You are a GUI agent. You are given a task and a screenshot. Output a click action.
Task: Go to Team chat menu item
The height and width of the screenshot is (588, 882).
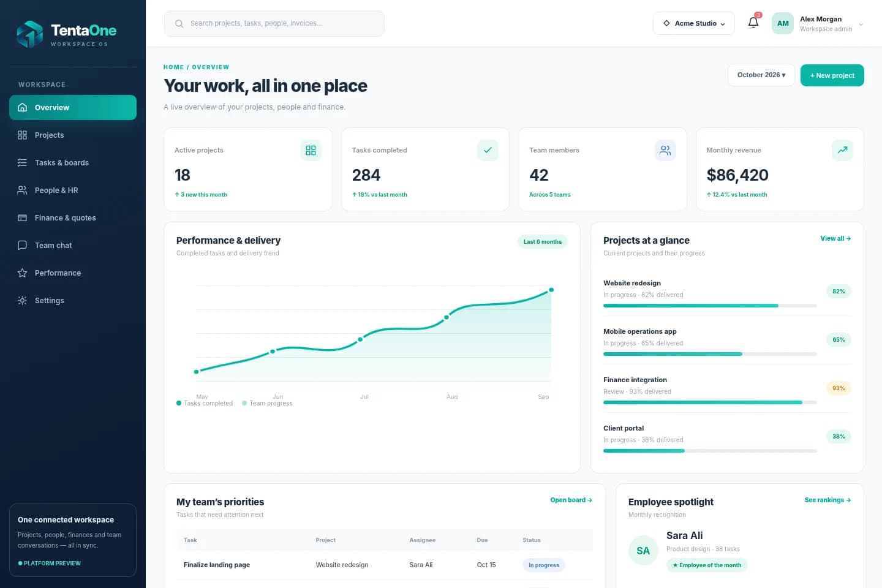[x=73, y=245]
